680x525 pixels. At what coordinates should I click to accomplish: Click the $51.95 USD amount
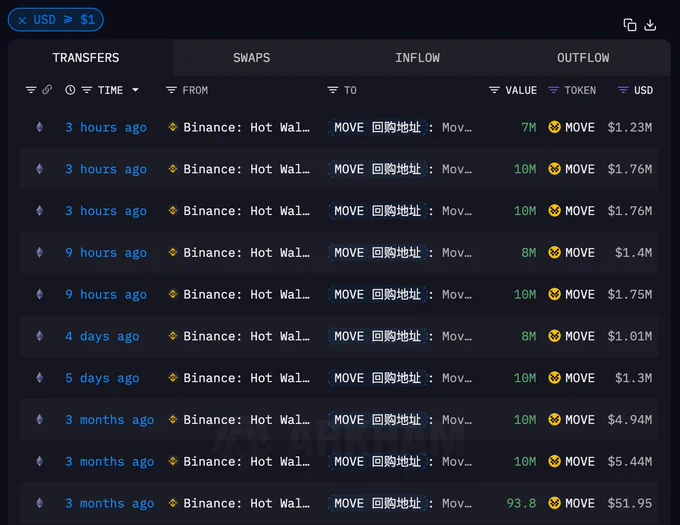click(x=630, y=503)
